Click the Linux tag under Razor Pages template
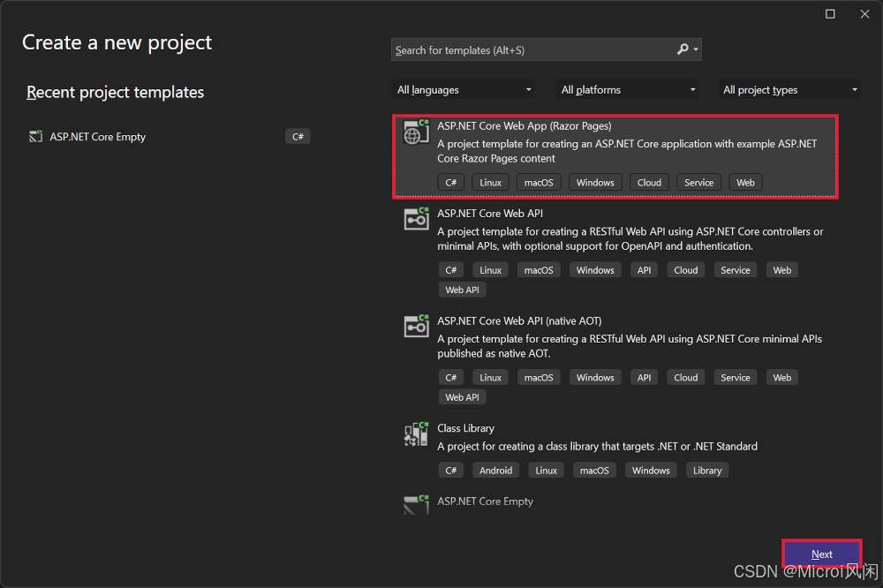 pyautogui.click(x=490, y=183)
